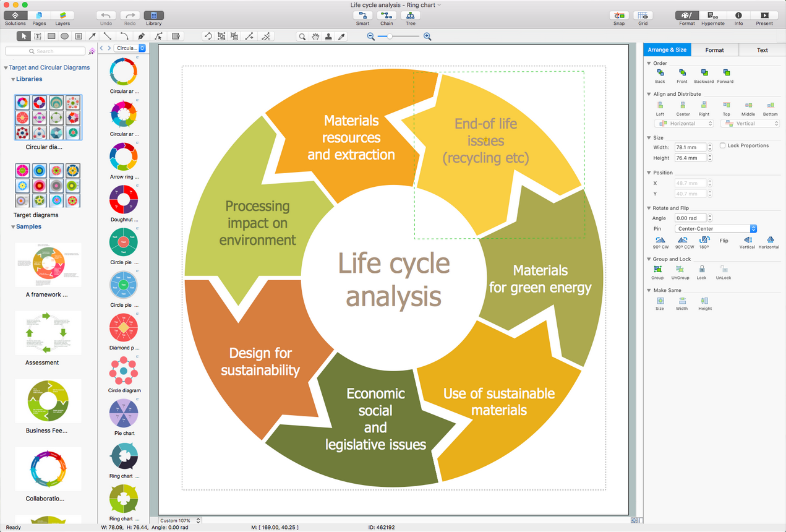This screenshot has height=532, width=786.
Task: Select the ellipse shape tool
Action: 64,36
